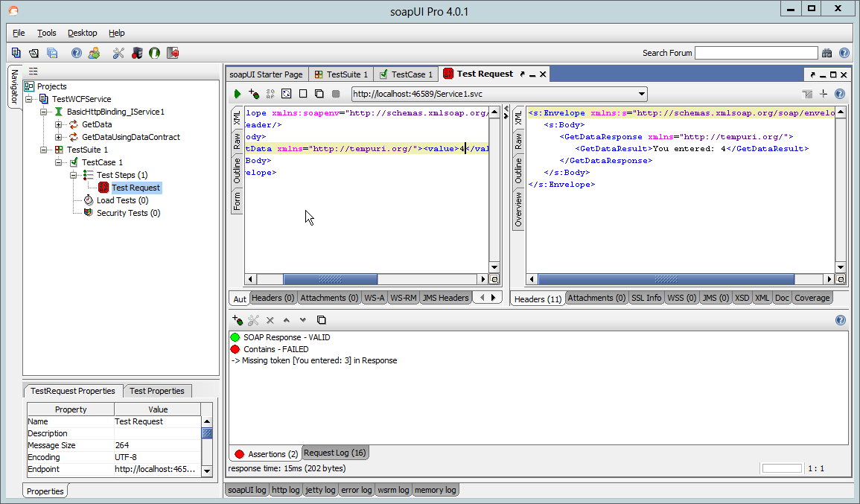Click the binoculars search forum icon

(x=827, y=53)
